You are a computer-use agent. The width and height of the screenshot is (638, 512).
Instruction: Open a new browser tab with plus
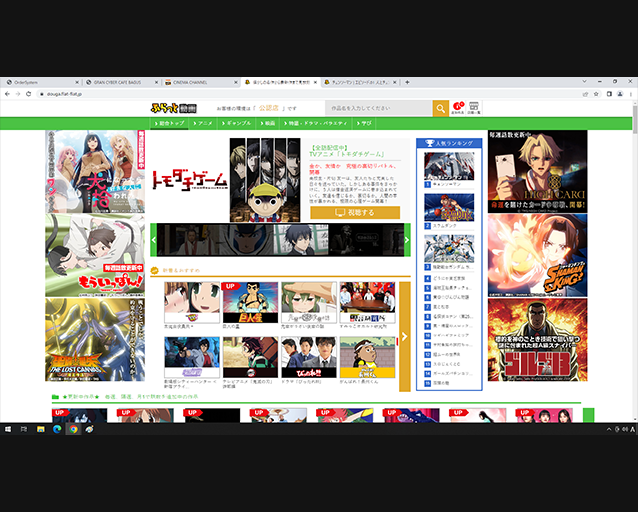407,82
